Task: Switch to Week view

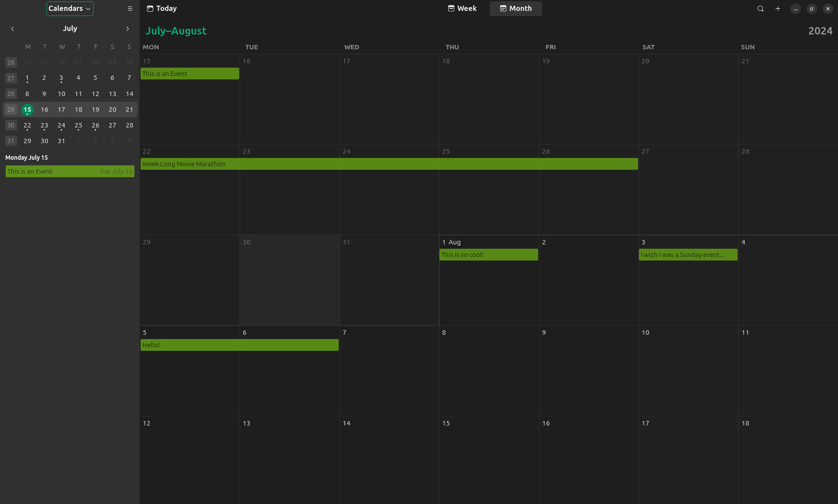Action: tap(462, 9)
